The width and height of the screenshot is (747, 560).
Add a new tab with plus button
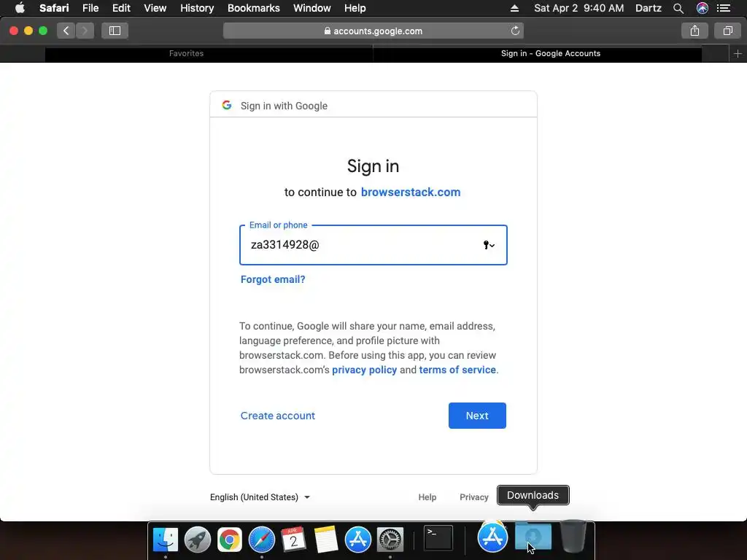pos(738,54)
